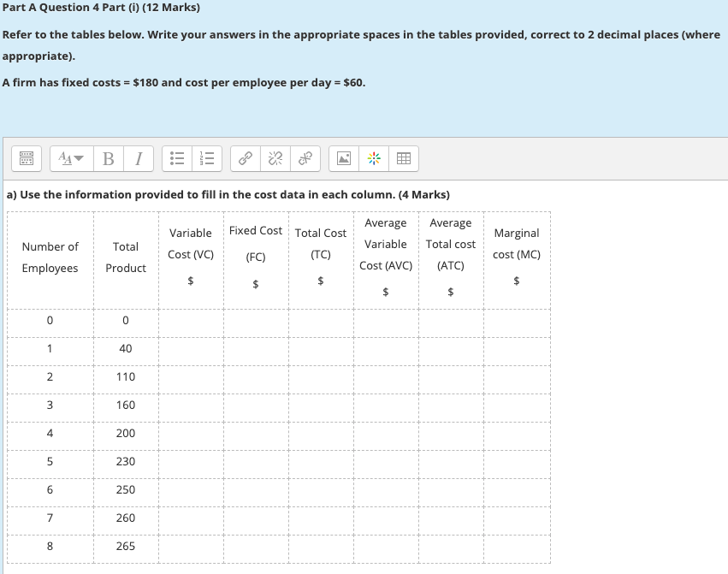Click the Marginal cost cell for 8 employees
The image size is (728, 574).
[x=517, y=549]
